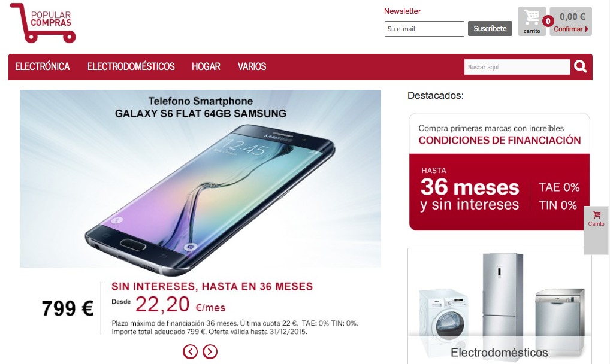Open the Electrónica menu
Viewport: 610px width, 364px height.
[43, 66]
